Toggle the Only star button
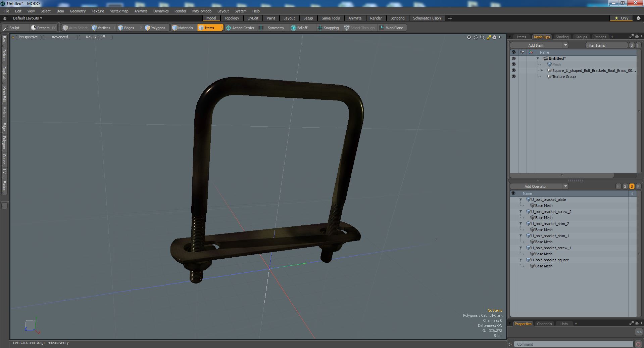Image resolution: width=644 pixels, height=348 pixels. [621, 18]
